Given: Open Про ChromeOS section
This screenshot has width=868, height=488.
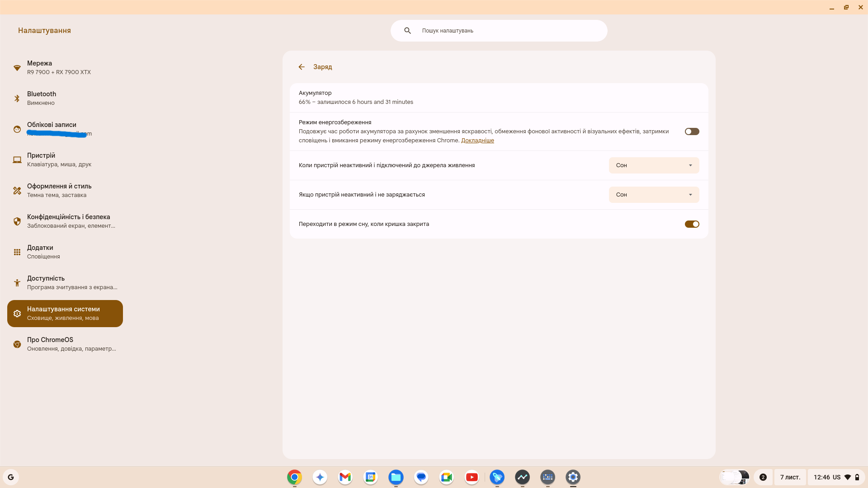Looking at the screenshot, I should coord(59,344).
